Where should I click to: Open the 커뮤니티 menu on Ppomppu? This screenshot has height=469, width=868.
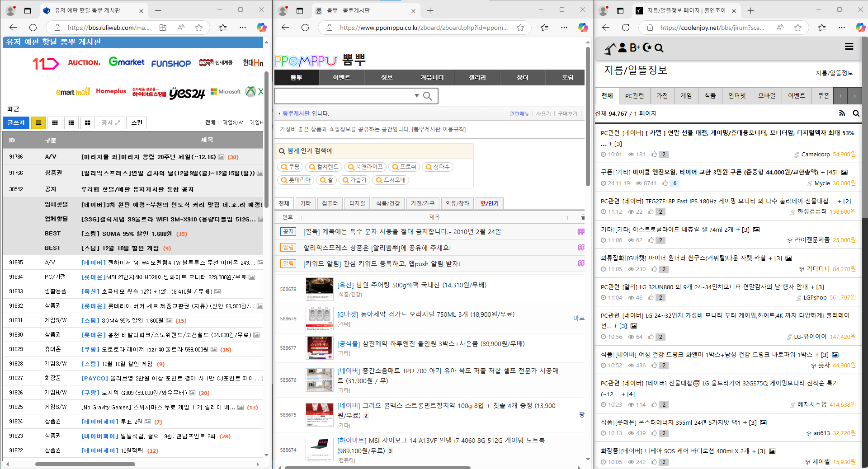[x=432, y=78]
